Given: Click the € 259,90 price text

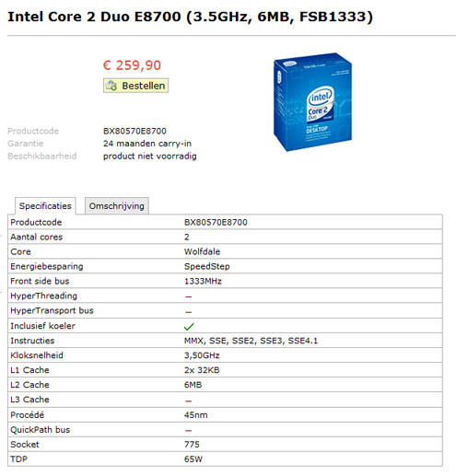Looking at the screenshot, I should tap(132, 65).
